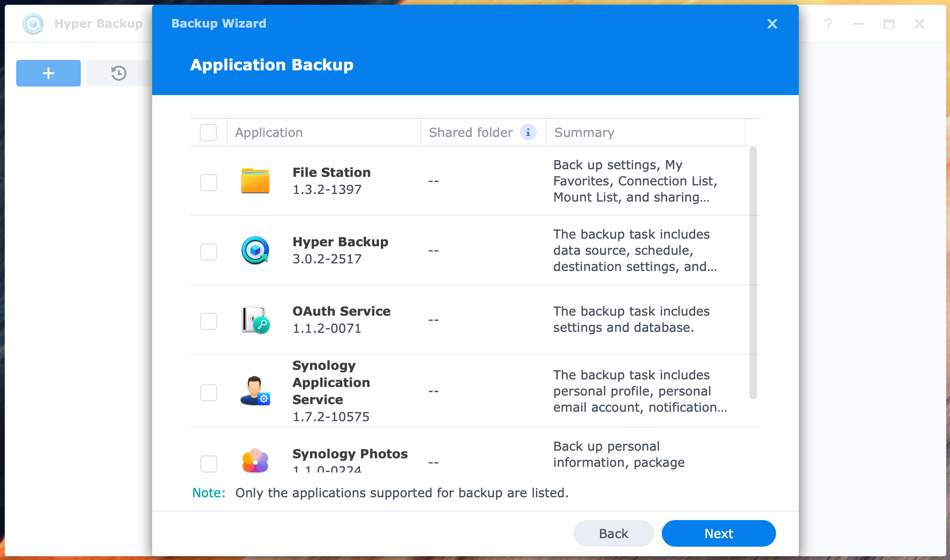Click the Synology Application Service user icon
The height and width of the screenshot is (560, 950).
pos(255,391)
